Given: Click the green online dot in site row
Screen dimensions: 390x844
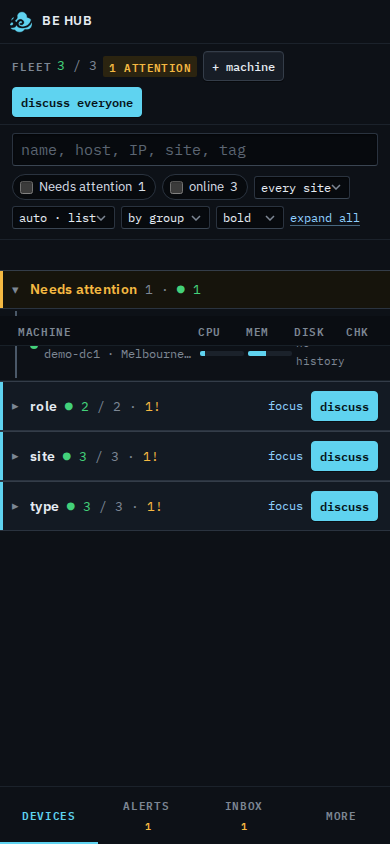Looking at the screenshot, I should coord(67,456).
